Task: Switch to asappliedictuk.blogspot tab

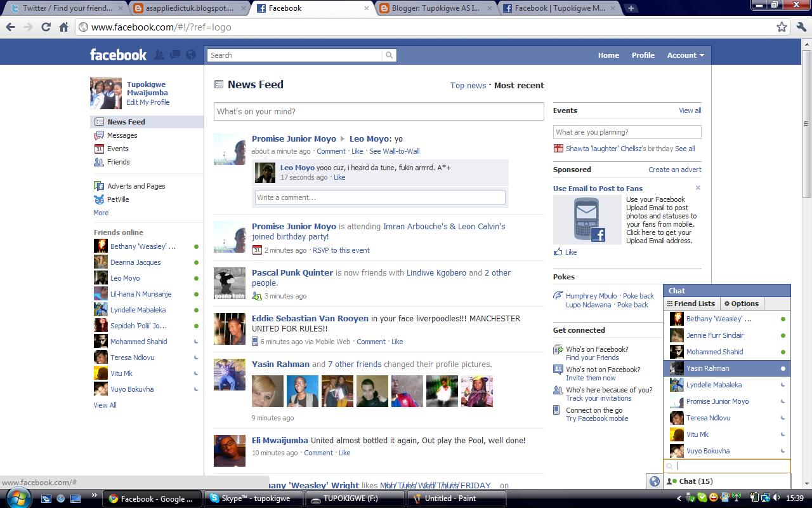Action: [188, 8]
